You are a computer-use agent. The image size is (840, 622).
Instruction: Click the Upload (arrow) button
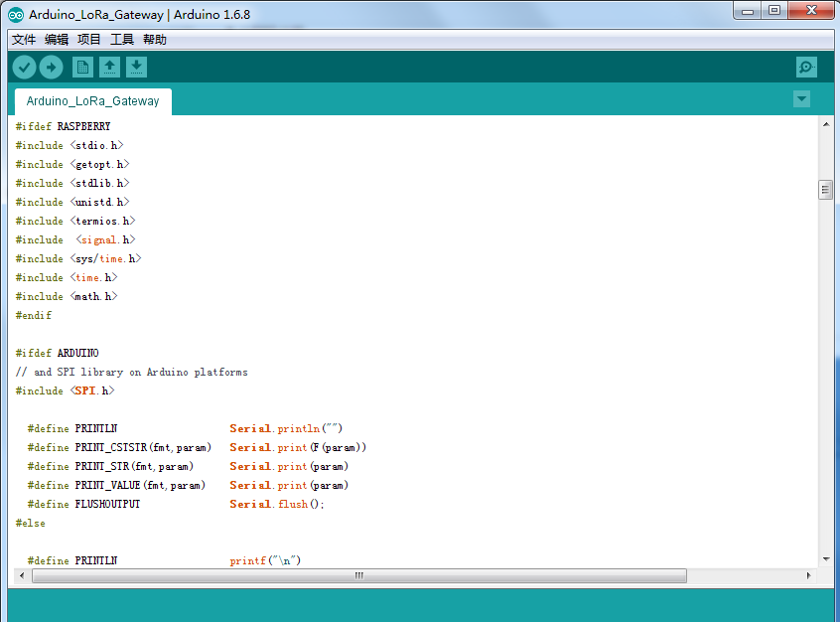tap(52, 68)
